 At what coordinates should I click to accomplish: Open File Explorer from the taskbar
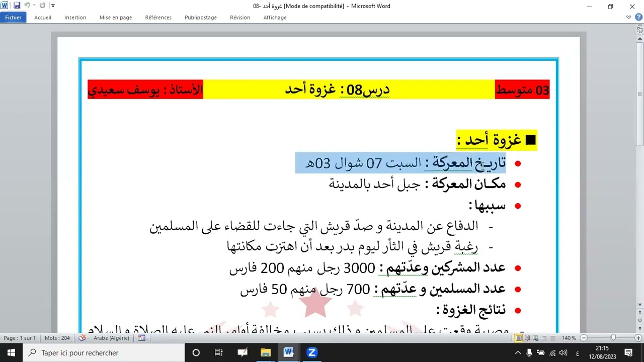[x=266, y=353]
